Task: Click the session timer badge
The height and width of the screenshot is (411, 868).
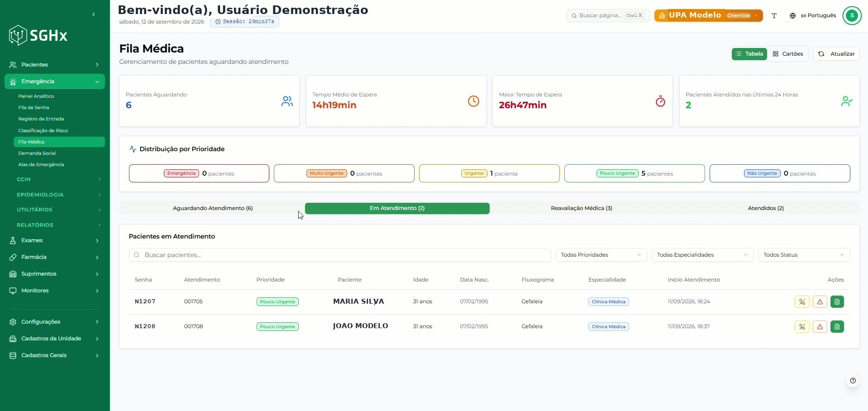Action: coord(244,22)
